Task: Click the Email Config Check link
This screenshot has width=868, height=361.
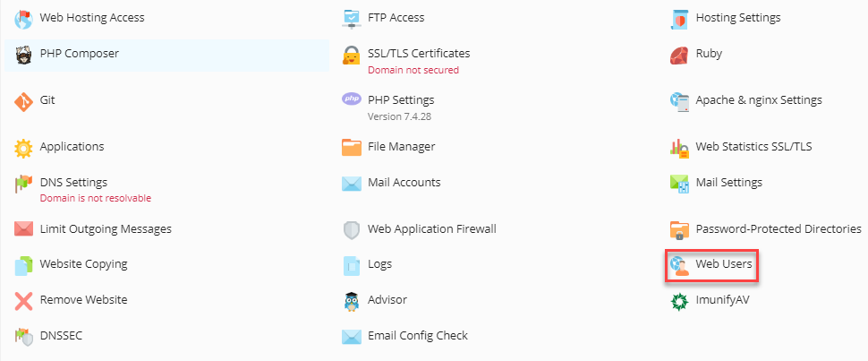Action: (417, 336)
